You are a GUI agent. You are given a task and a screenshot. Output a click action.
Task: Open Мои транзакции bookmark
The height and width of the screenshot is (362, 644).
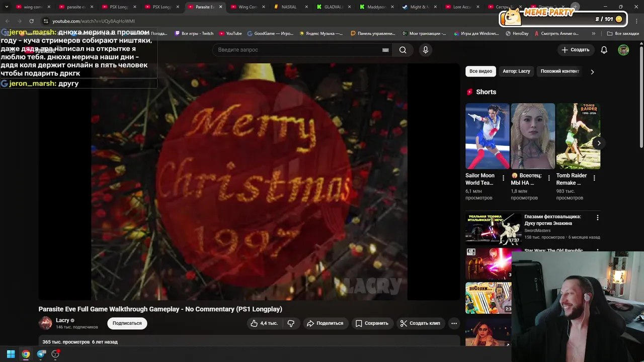click(424, 34)
